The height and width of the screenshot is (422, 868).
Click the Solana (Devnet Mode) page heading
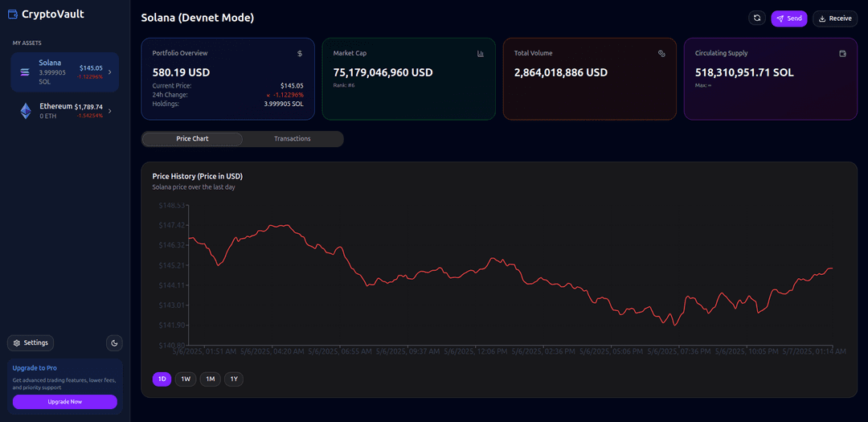198,18
